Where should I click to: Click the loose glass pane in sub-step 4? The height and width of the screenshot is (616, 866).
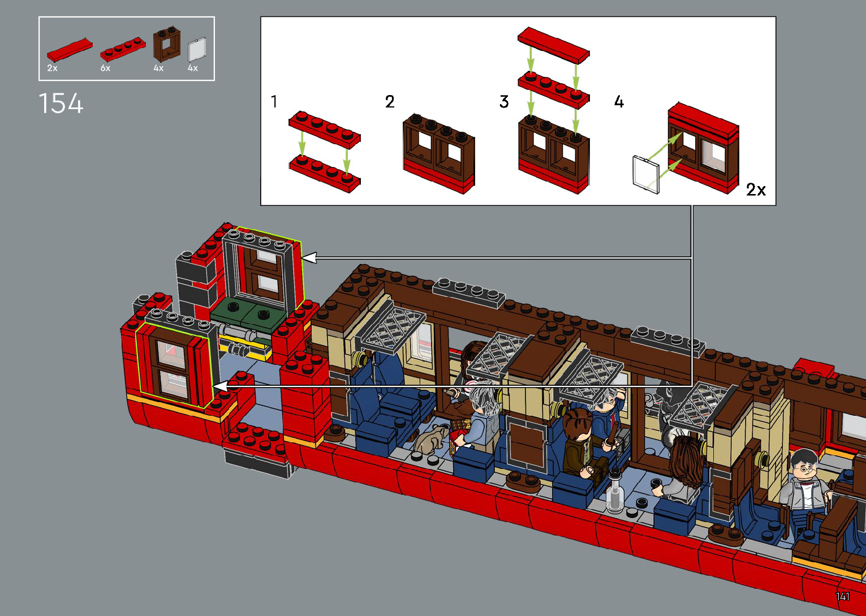point(646,175)
